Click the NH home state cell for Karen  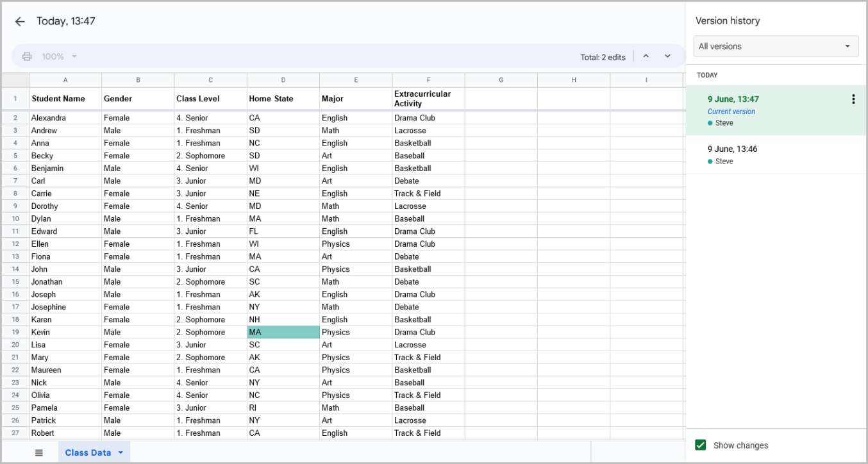[x=283, y=319]
